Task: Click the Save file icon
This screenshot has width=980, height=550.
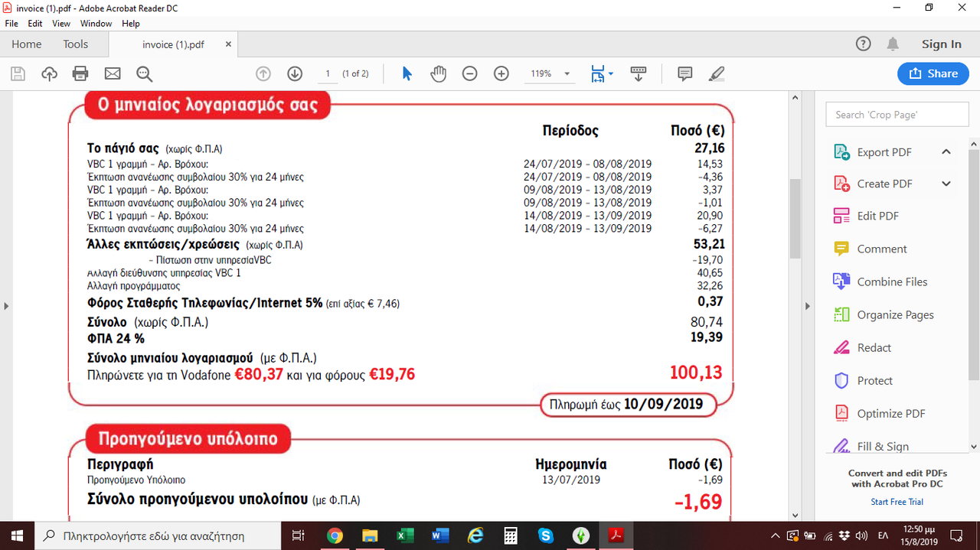Action: point(18,73)
